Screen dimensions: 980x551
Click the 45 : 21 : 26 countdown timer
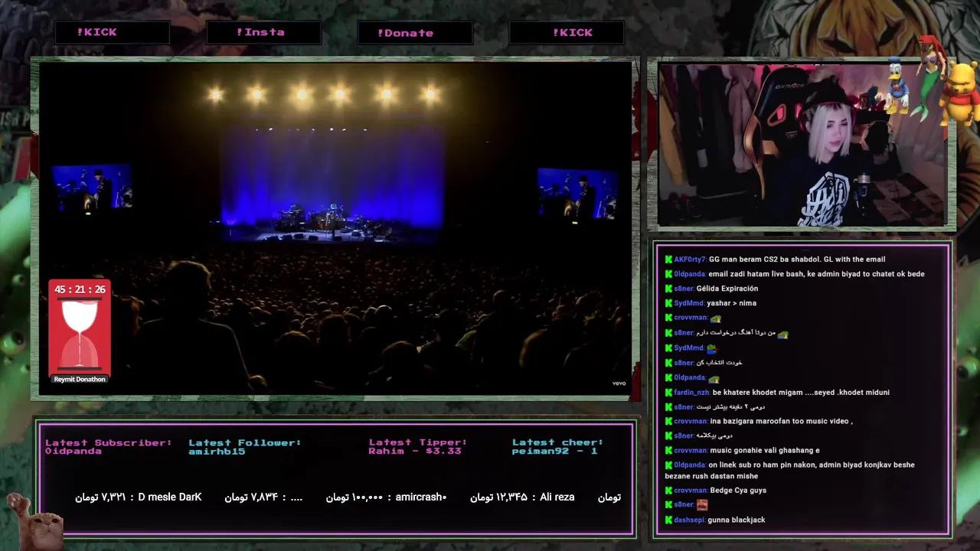pos(80,290)
